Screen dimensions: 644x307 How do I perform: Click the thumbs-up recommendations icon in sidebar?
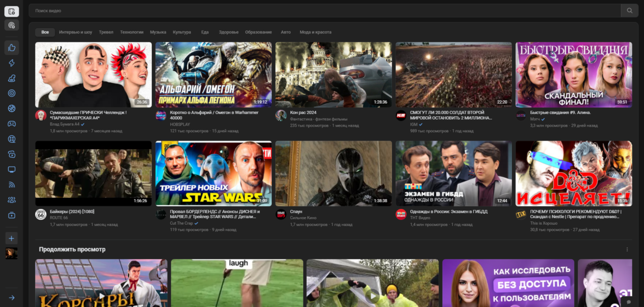pos(12,48)
